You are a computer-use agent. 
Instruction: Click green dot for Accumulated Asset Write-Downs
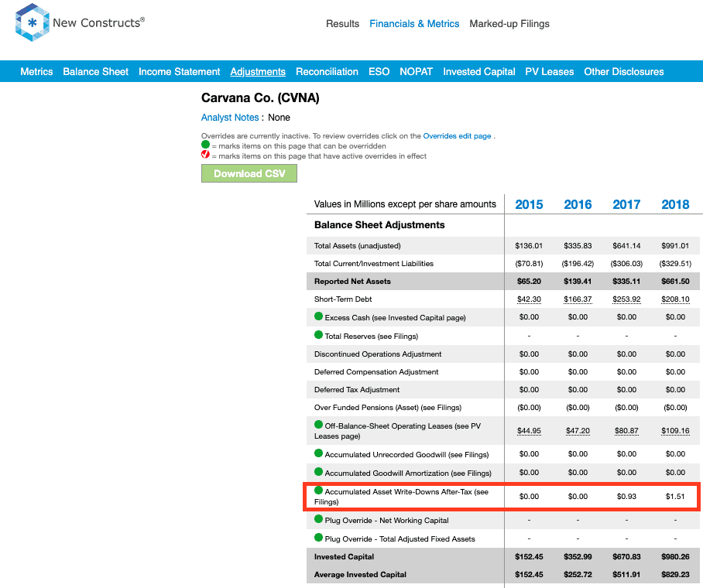(319, 491)
